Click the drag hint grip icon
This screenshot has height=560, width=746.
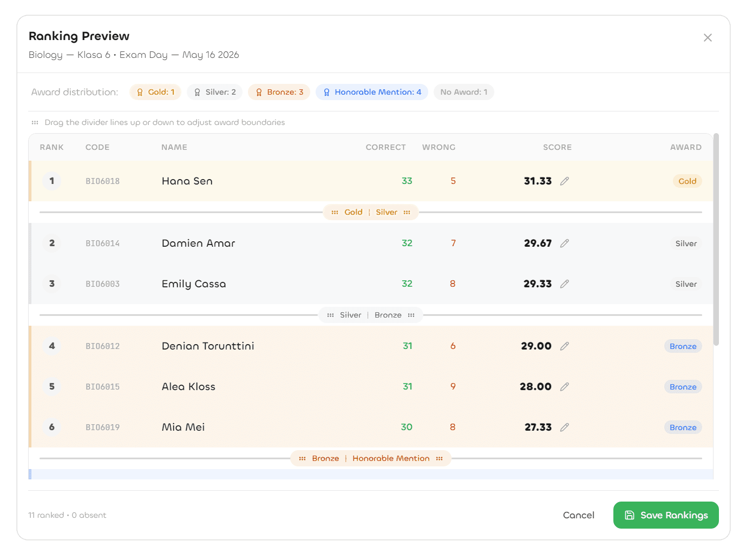click(x=35, y=122)
